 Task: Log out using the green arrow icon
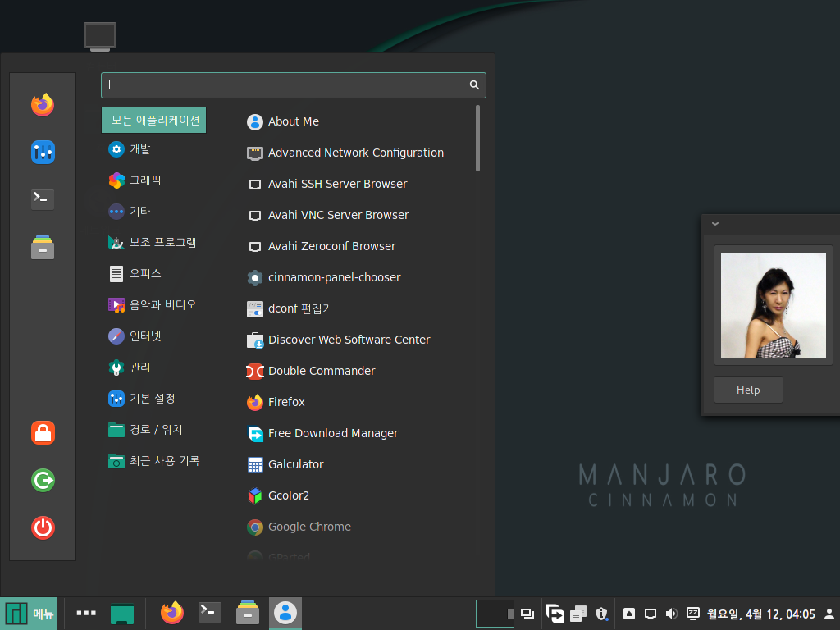coord(43,480)
